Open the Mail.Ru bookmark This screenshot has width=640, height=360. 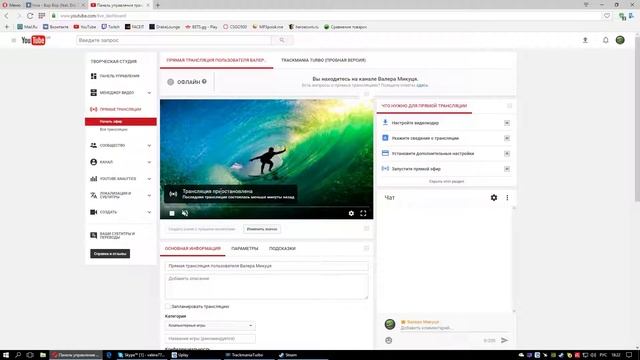27,27
